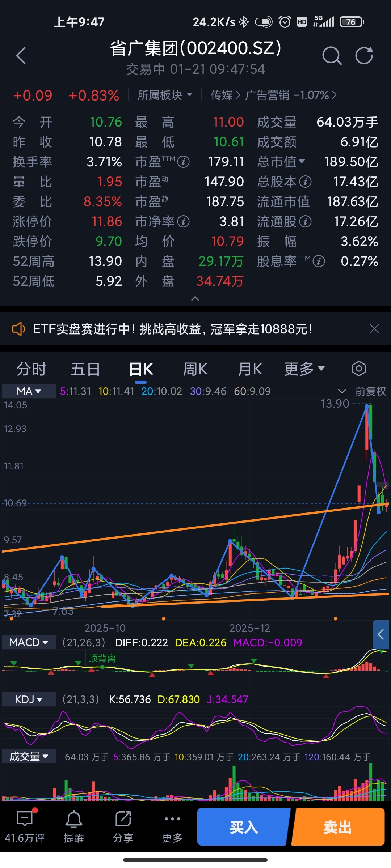
Task: Open chart settings hexagon icon
Action: tap(359, 369)
